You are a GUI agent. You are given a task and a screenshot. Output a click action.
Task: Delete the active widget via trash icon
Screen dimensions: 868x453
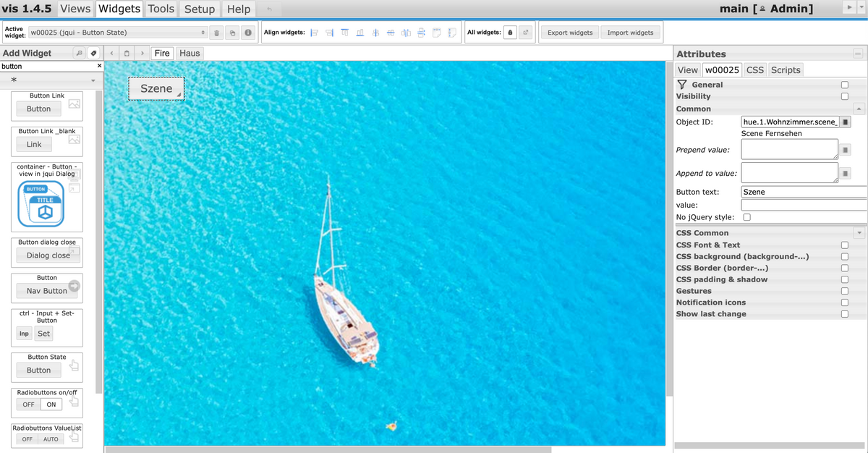tap(216, 33)
